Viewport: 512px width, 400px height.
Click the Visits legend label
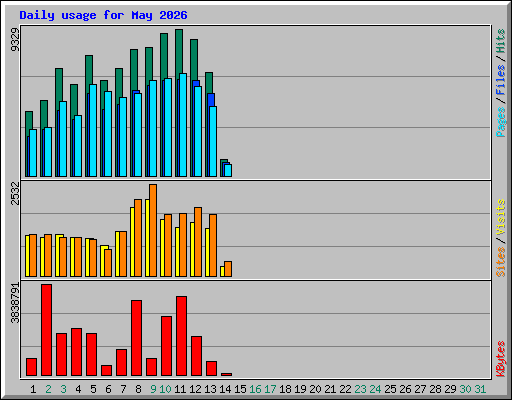pos(501,217)
